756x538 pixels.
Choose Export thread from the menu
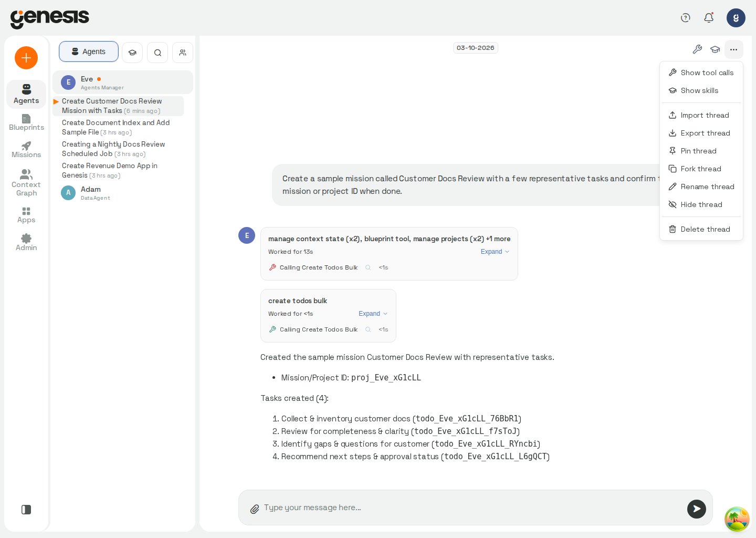pyautogui.click(x=701, y=133)
